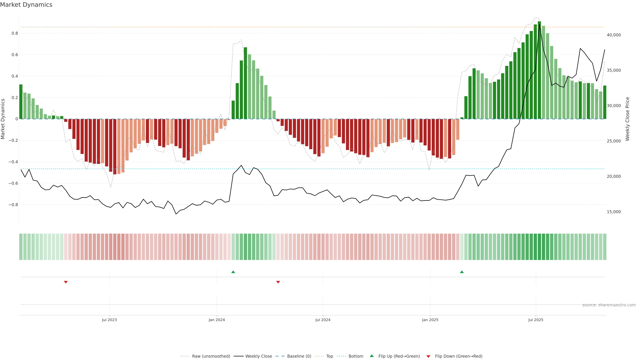This screenshot has width=644, height=362.
Task: Click the Jan 2025 x-axis label
Action: [430, 320]
